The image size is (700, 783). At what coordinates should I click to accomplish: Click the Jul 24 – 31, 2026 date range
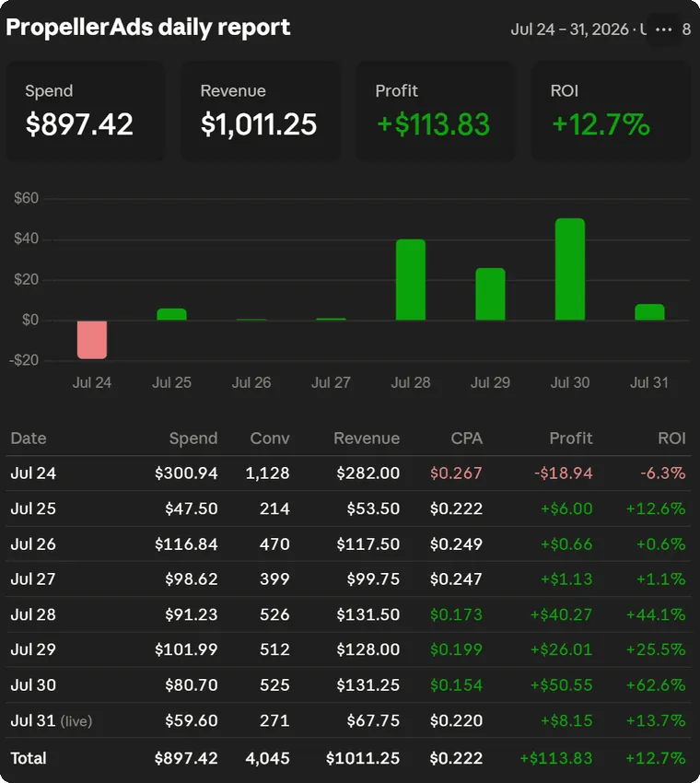[570, 29]
